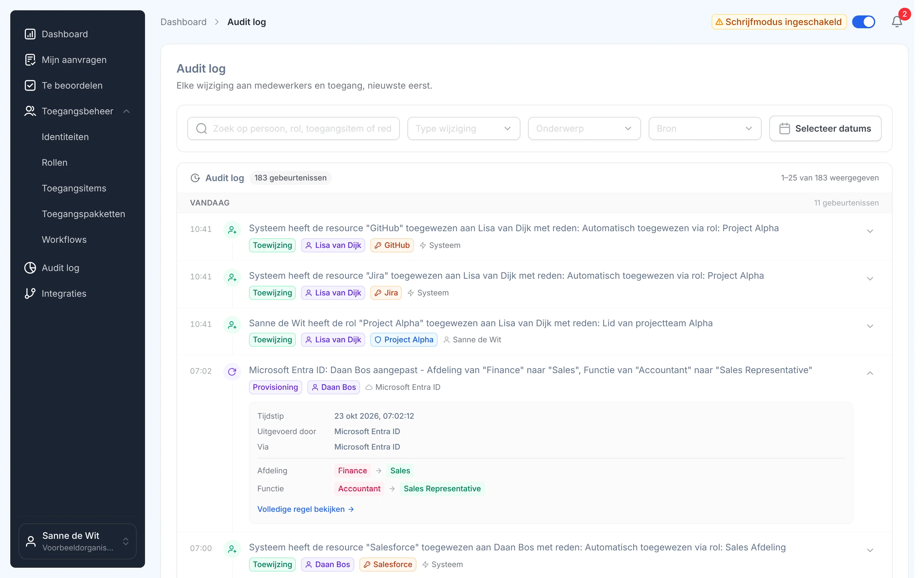Click the clock icon beside Audit log header
924x578 pixels.
[195, 178]
